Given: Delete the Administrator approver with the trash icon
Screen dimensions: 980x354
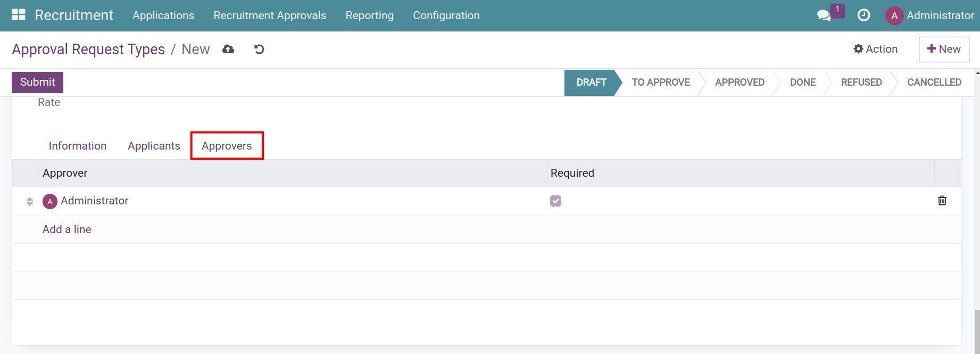Looking at the screenshot, I should point(942,201).
